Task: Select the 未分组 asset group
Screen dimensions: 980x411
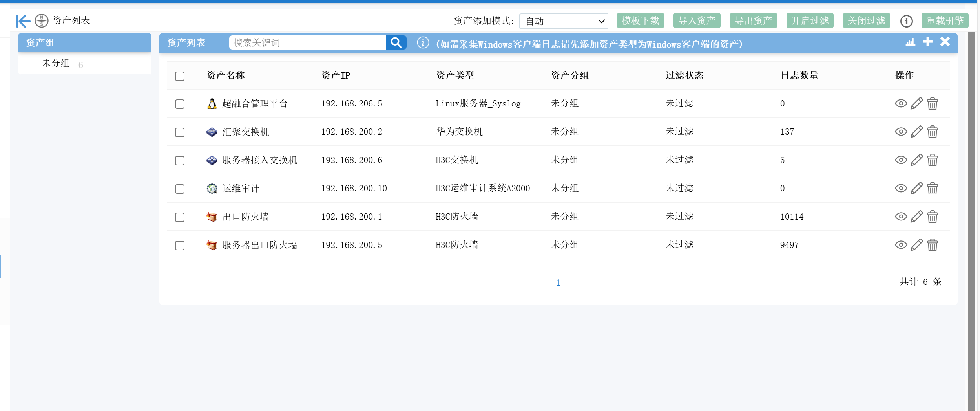Action: pos(56,63)
